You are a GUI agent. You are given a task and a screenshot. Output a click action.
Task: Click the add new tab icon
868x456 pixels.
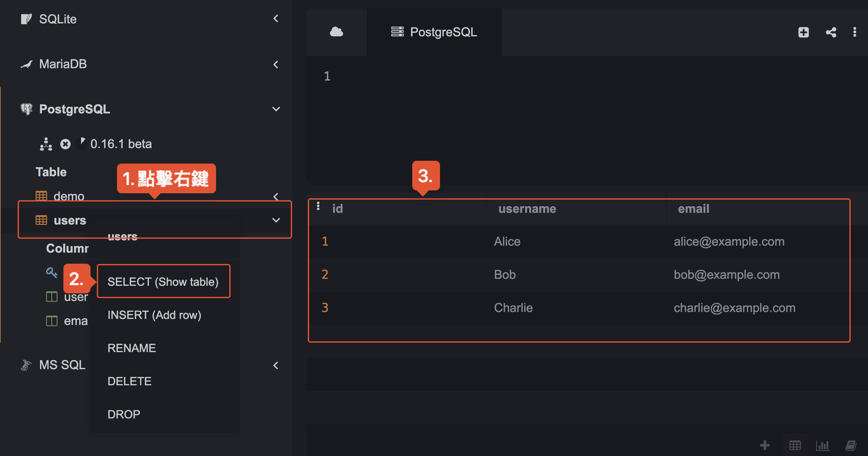pyautogui.click(x=804, y=32)
